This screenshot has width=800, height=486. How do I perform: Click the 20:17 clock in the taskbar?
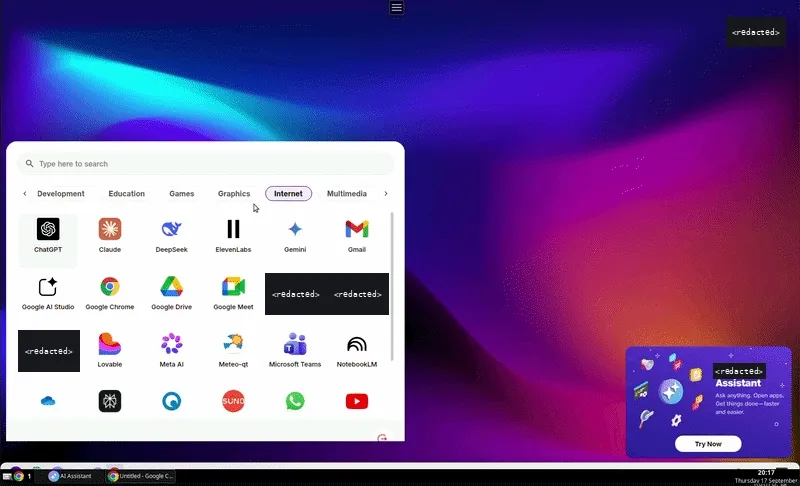[766, 473]
